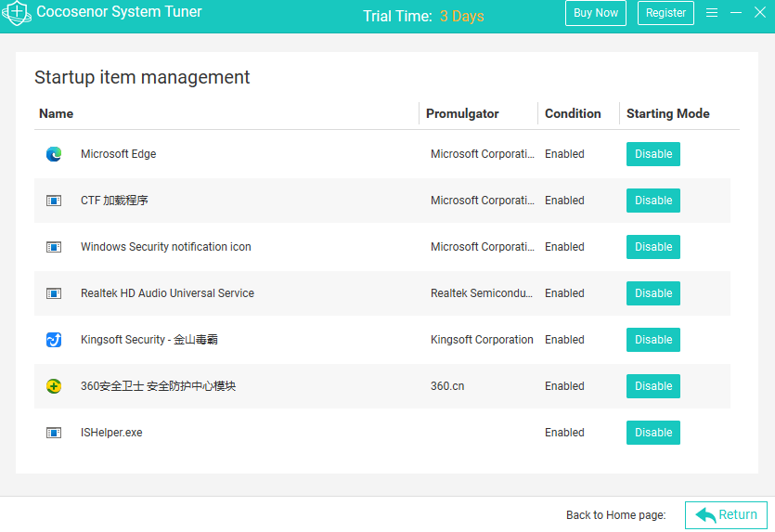Click the Realtek HD Audio row icon
The height and width of the screenshot is (532, 775).
tap(54, 293)
